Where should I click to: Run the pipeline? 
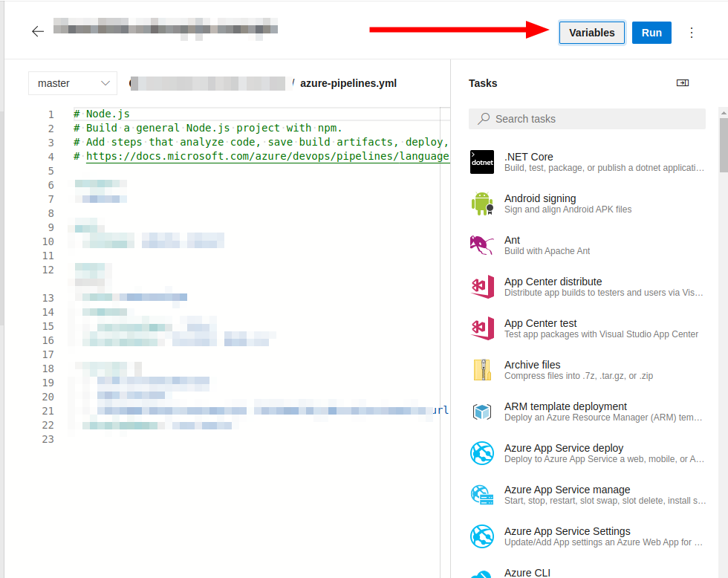(651, 33)
